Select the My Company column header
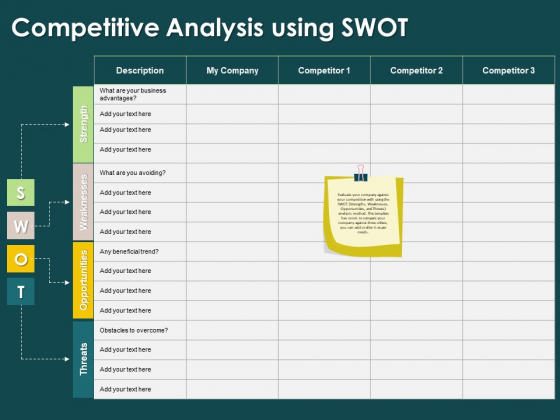This screenshot has height=420, width=560. [x=232, y=70]
